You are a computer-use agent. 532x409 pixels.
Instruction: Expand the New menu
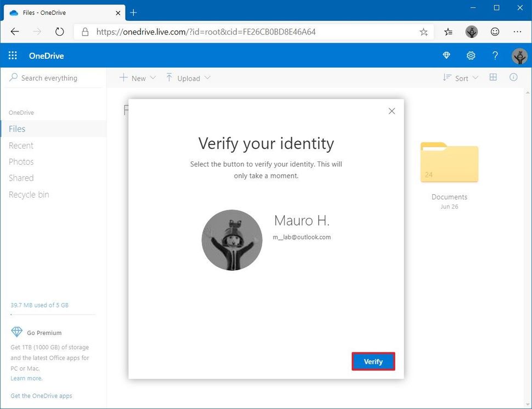point(137,78)
